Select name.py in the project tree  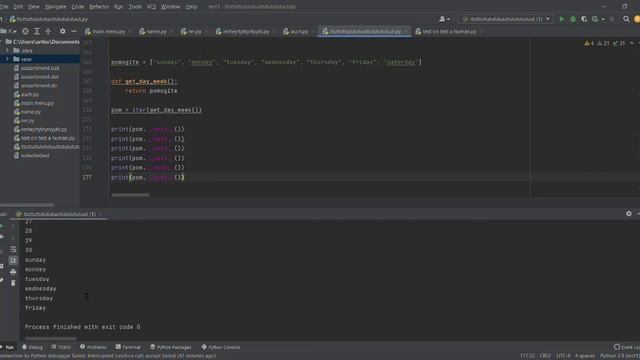(x=31, y=112)
